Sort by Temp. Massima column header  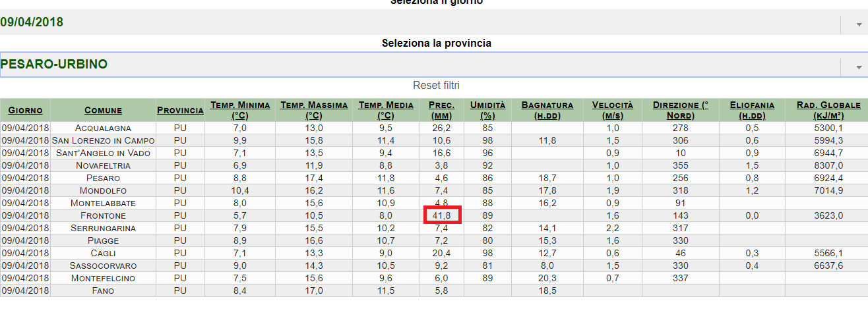(x=315, y=110)
